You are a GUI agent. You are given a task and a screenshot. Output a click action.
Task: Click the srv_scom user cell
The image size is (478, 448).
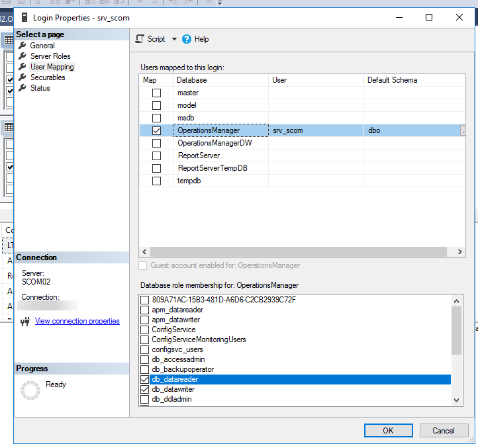(x=316, y=130)
